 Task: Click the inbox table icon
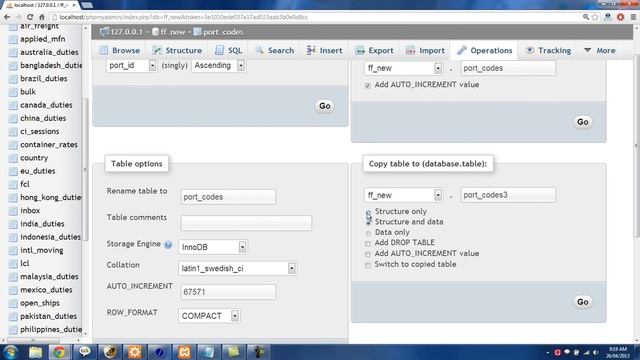pyautogui.click(x=13, y=211)
